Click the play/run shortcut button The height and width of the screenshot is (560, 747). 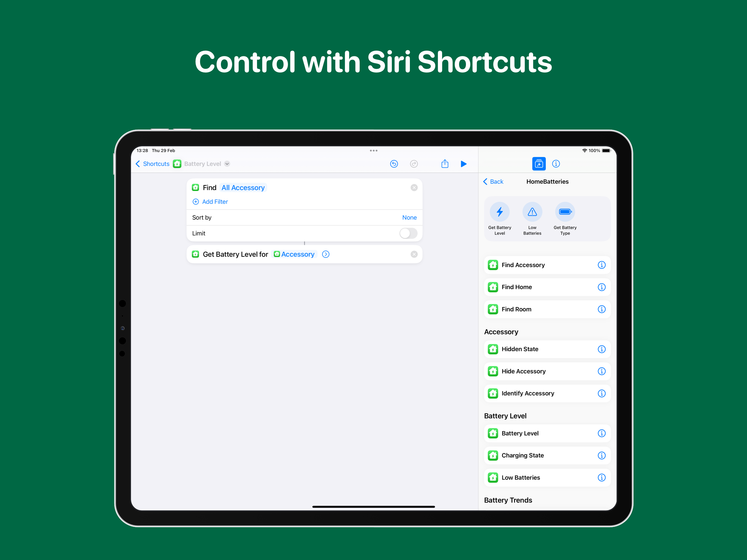[464, 164]
